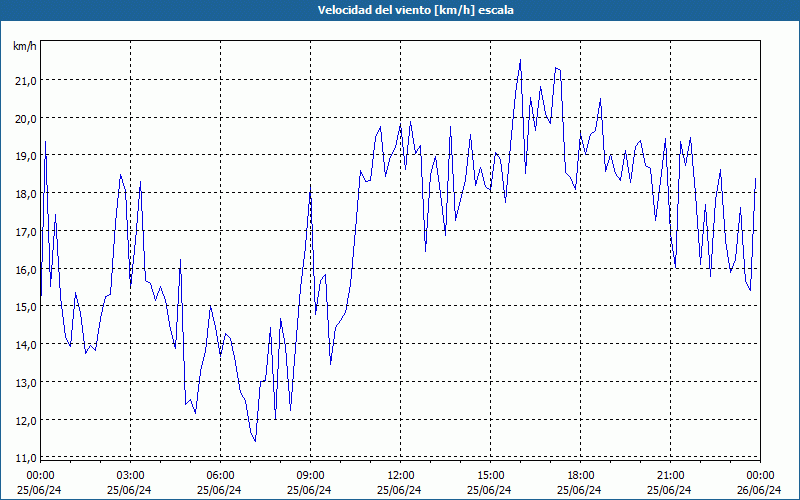Click the 'Velocidad del viento [km/h] escala' title
Viewport: 800px width, 500px height.
tap(415, 10)
